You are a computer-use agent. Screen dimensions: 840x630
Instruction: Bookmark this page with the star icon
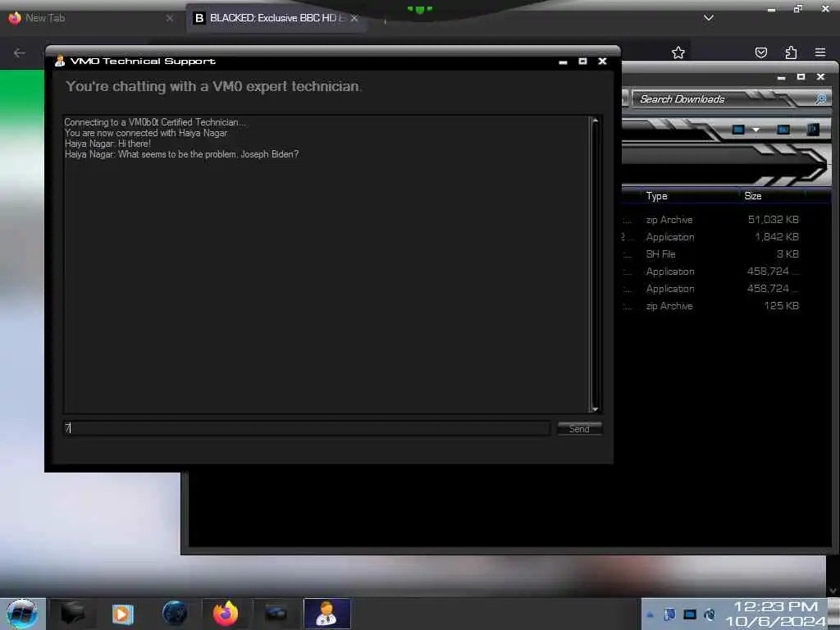click(678, 52)
